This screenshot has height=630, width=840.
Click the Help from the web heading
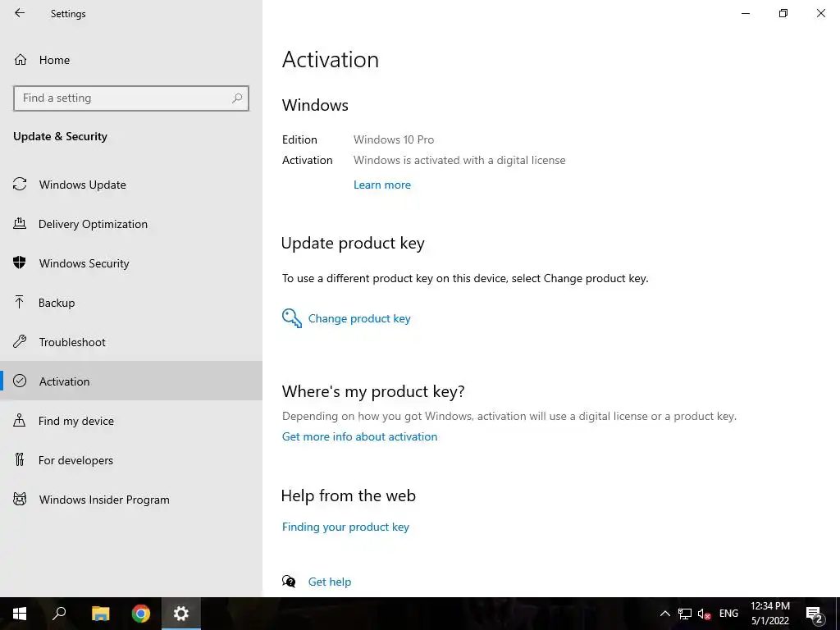click(x=348, y=495)
